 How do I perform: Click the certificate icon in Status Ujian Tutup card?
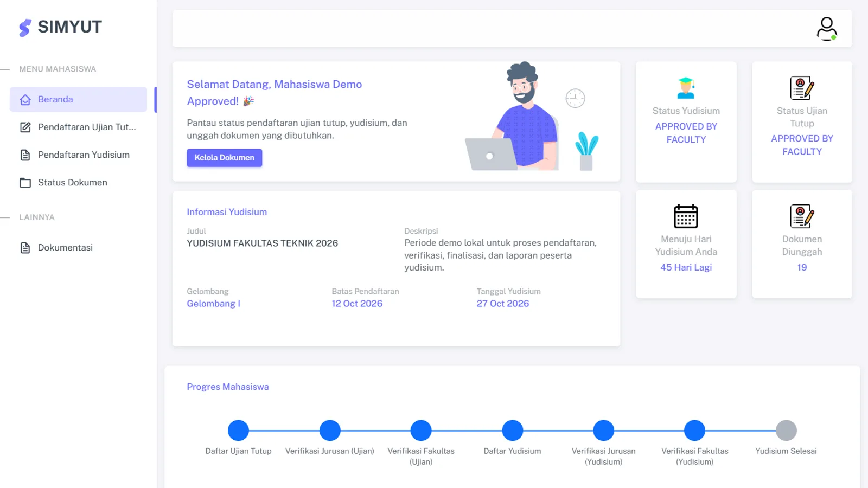point(802,88)
